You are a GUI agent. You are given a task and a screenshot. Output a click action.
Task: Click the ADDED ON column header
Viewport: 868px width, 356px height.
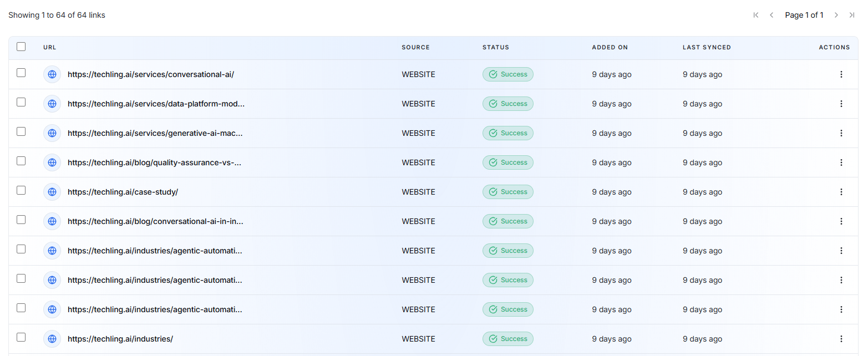610,48
